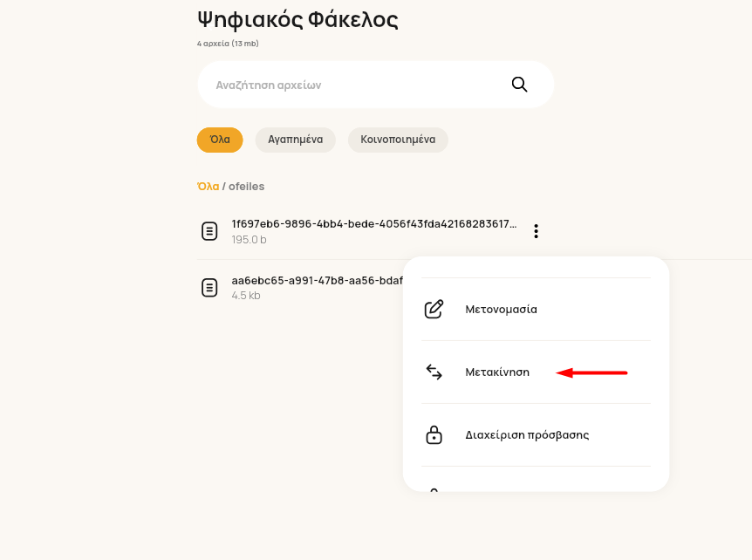Image resolution: width=752 pixels, height=560 pixels.
Task: Open the file named aa6ebc65-a991-47b8
Action: (x=317, y=281)
